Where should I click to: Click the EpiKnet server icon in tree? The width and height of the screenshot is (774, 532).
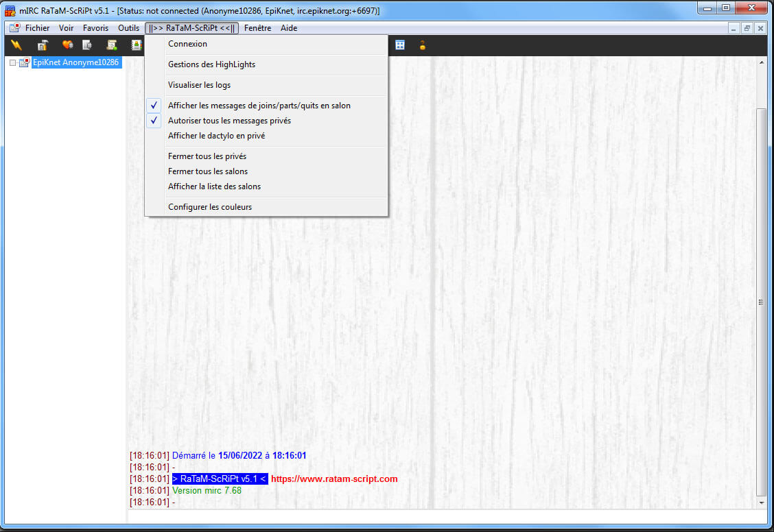click(x=24, y=62)
